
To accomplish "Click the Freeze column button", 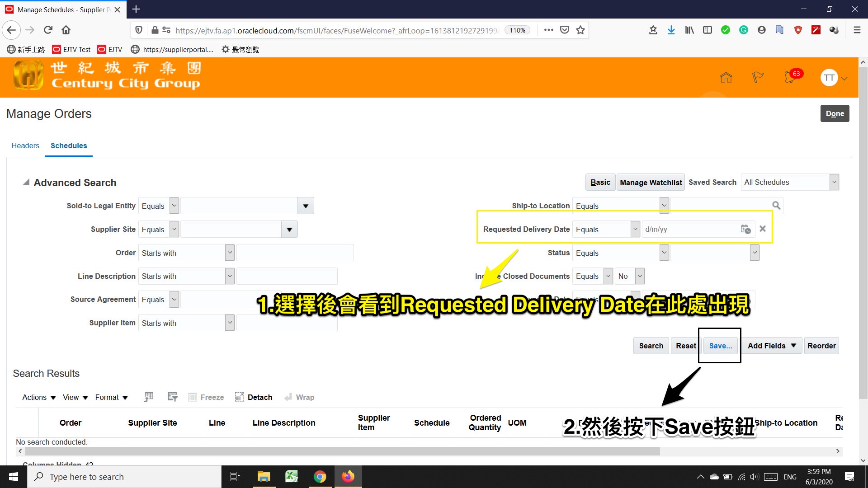I will pyautogui.click(x=206, y=397).
